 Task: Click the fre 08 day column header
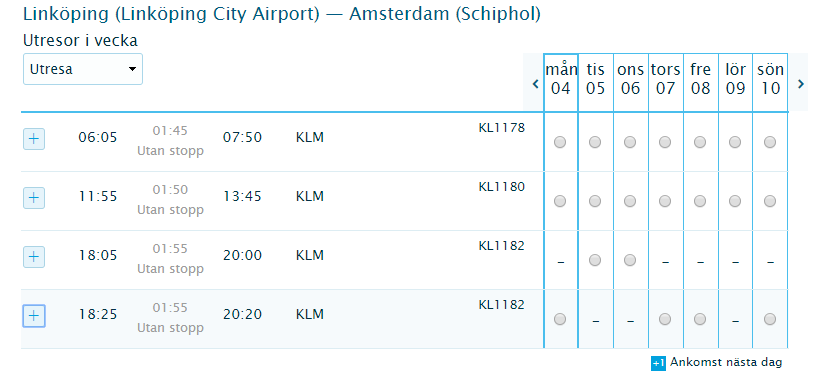coord(700,79)
